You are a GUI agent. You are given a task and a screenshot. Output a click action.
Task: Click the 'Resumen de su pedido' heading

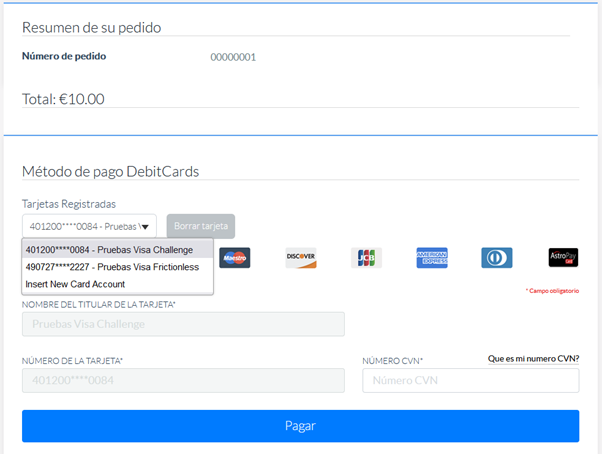pos(91,28)
